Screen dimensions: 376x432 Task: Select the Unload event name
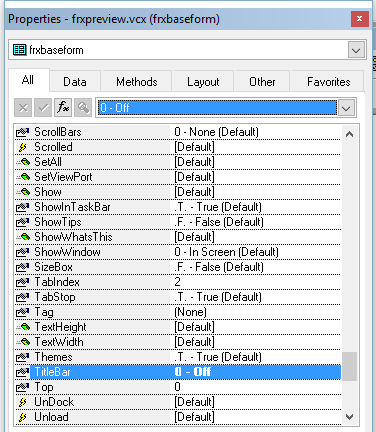[x=51, y=417]
